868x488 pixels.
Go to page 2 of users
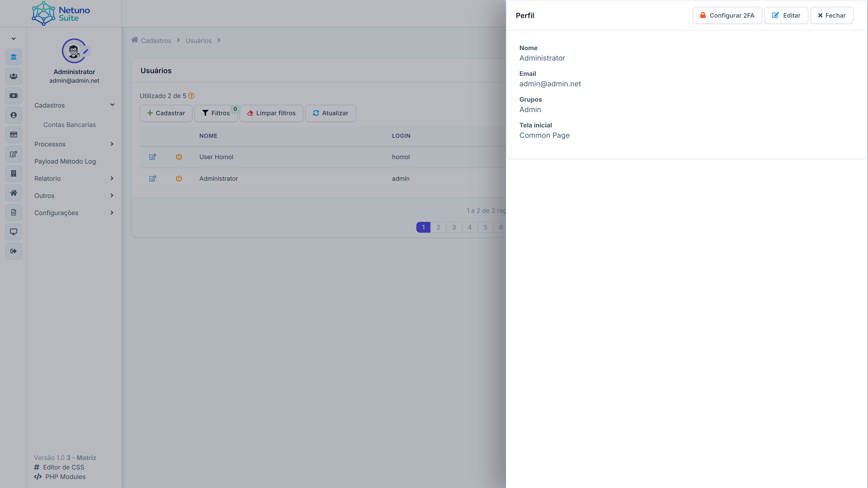tap(438, 227)
